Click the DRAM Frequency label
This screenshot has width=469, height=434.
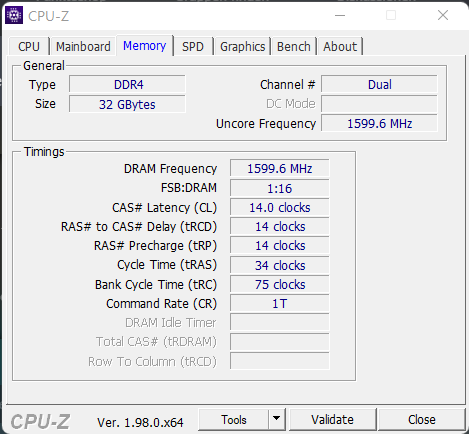pyautogui.click(x=170, y=169)
